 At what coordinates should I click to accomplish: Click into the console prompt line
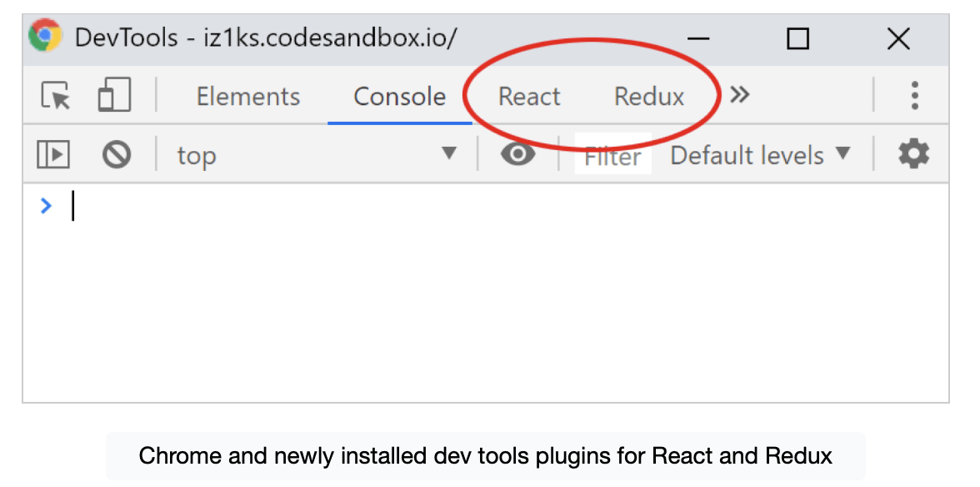pos(485,206)
